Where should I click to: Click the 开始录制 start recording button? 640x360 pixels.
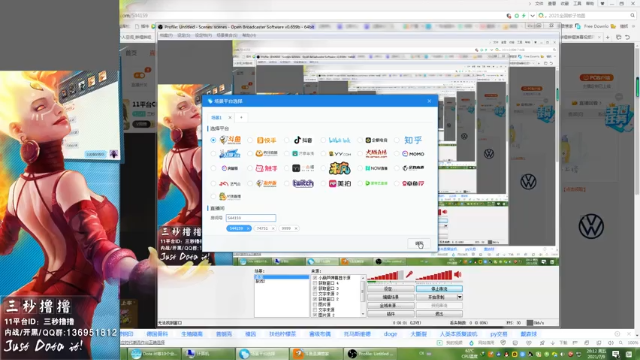point(436,297)
